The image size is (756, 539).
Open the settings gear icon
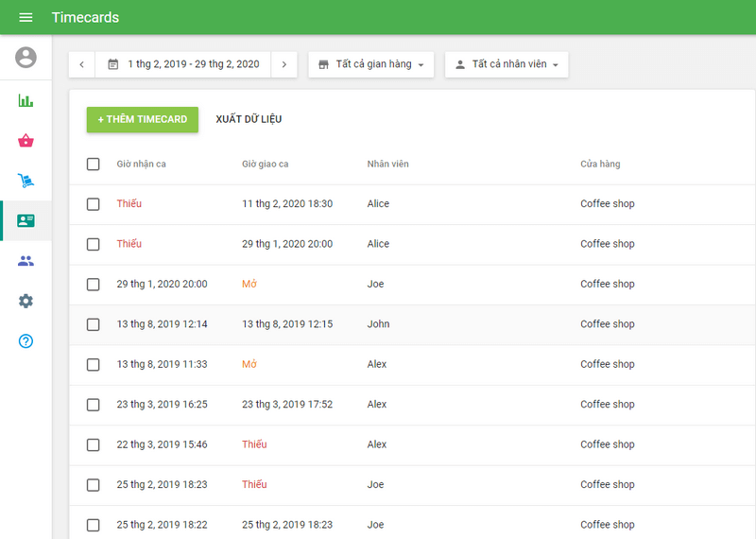tap(26, 301)
